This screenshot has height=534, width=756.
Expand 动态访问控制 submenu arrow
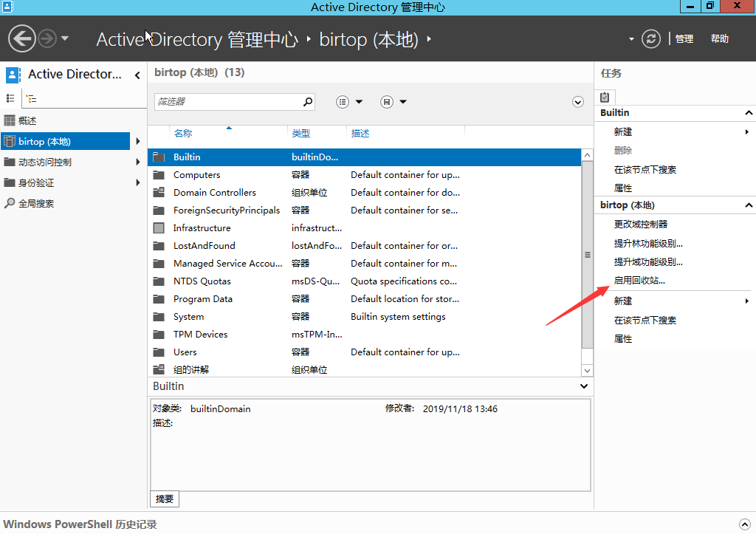click(138, 162)
